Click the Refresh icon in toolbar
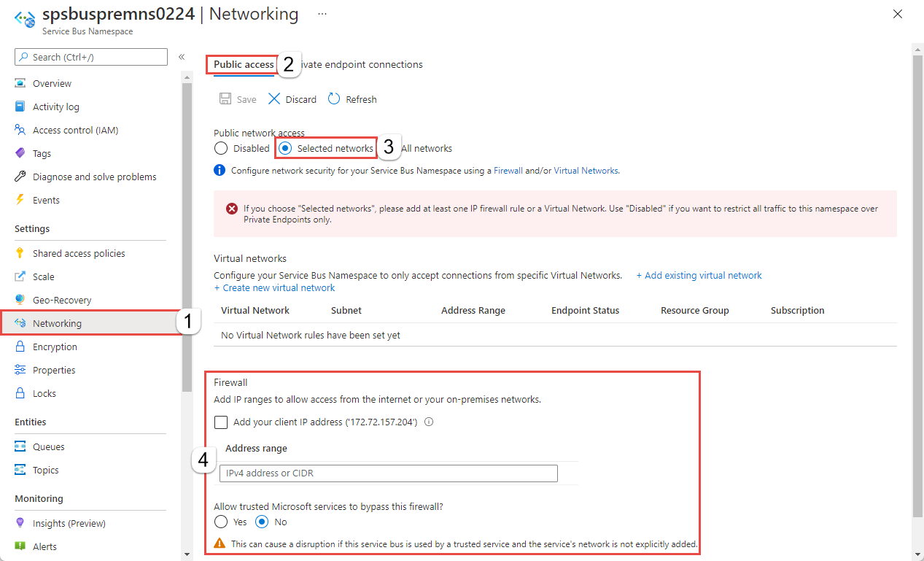 (334, 98)
